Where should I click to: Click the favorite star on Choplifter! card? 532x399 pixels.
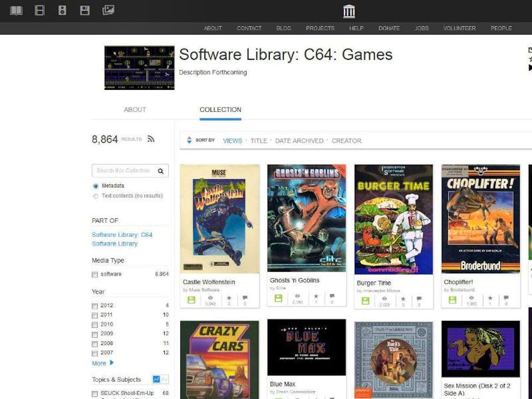[x=490, y=298]
